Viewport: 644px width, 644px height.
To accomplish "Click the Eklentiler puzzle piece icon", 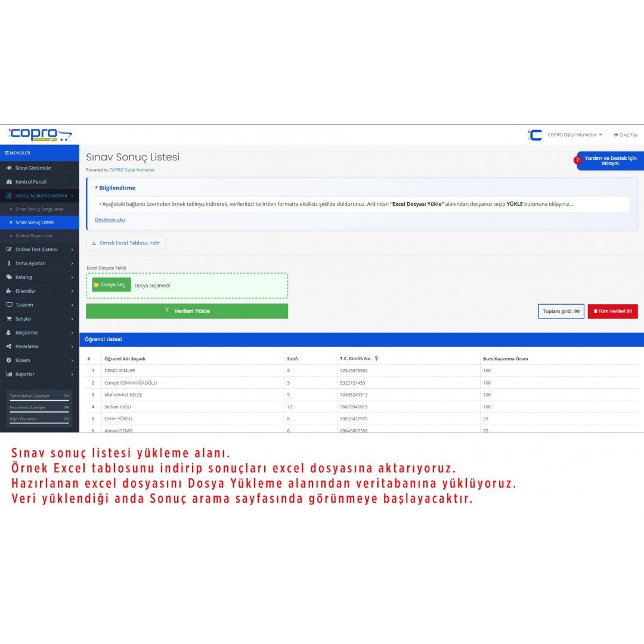I will point(9,291).
